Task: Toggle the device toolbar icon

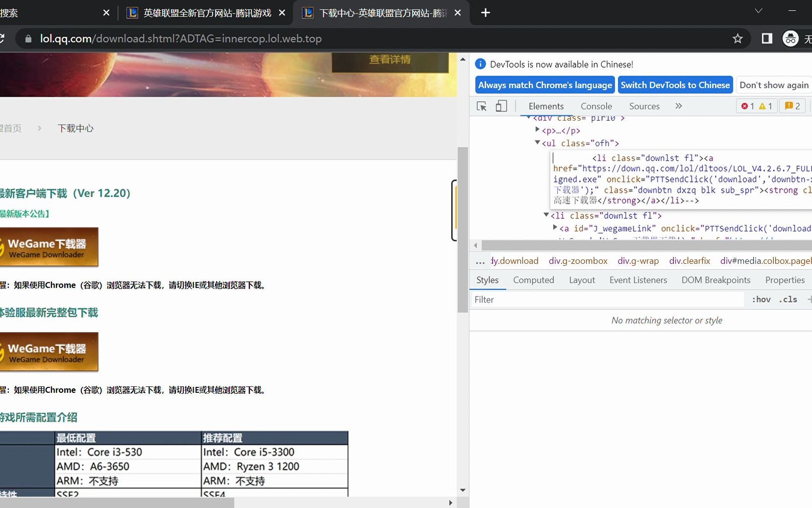Action: click(501, 106)
